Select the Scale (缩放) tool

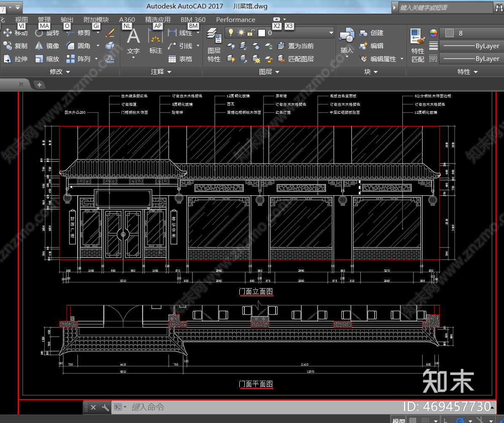click(x=47, y=59)
